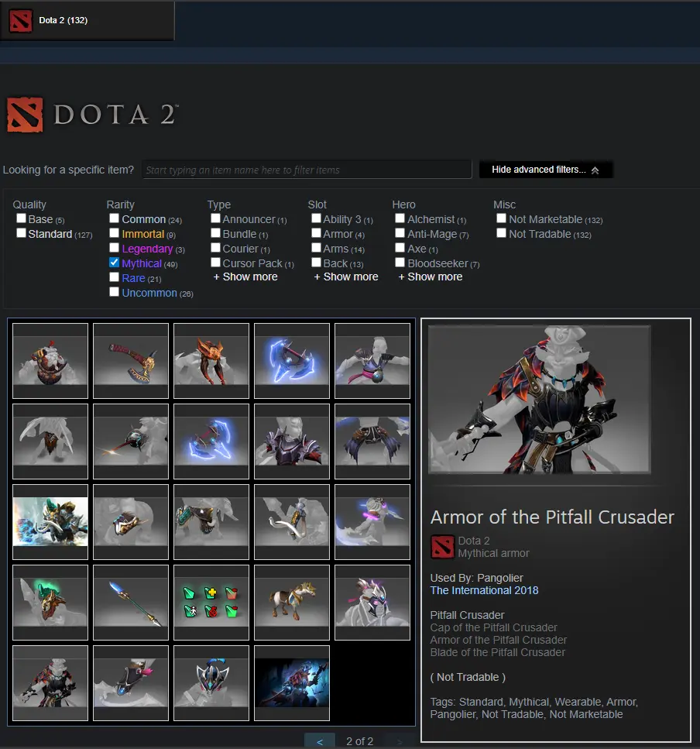Hide advanced filters

click(x=545, y=170)
